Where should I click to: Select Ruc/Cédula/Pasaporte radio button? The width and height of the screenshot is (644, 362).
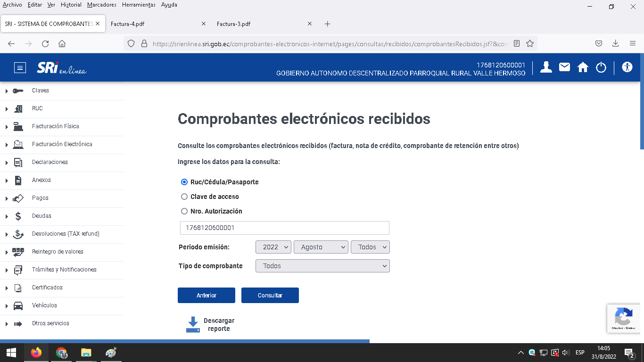tap(184, 182)
